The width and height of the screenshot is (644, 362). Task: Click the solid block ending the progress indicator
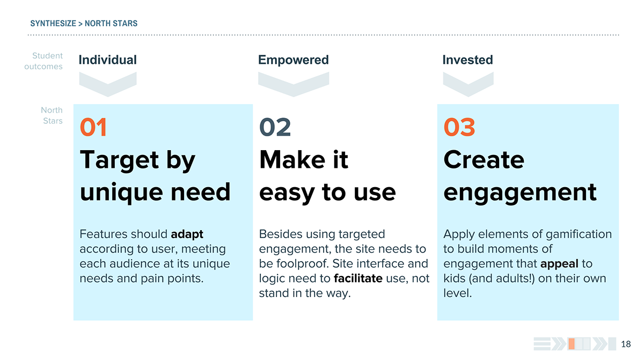click(x=612, y=344)
